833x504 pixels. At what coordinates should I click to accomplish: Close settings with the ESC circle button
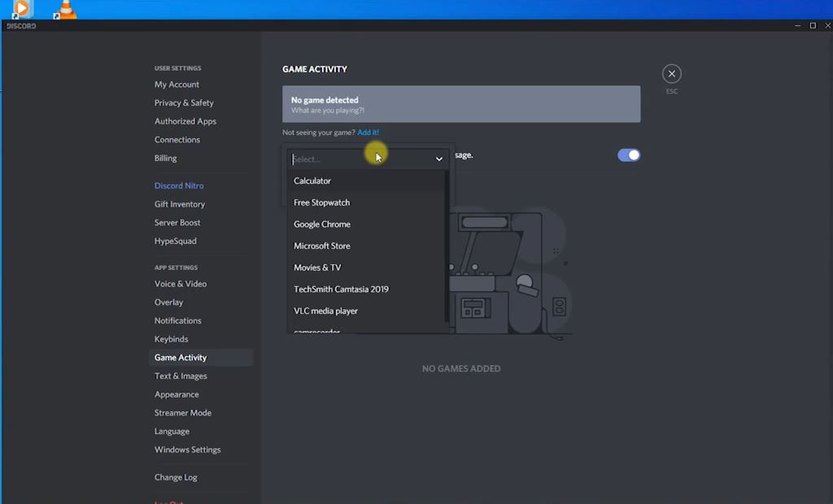671,74
